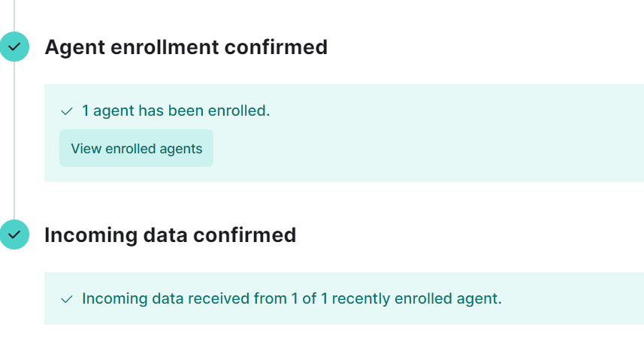Screen dimensions: 644x354
Task: Click 'recently enrolled agent' in the data message
Action: point(416,298)
